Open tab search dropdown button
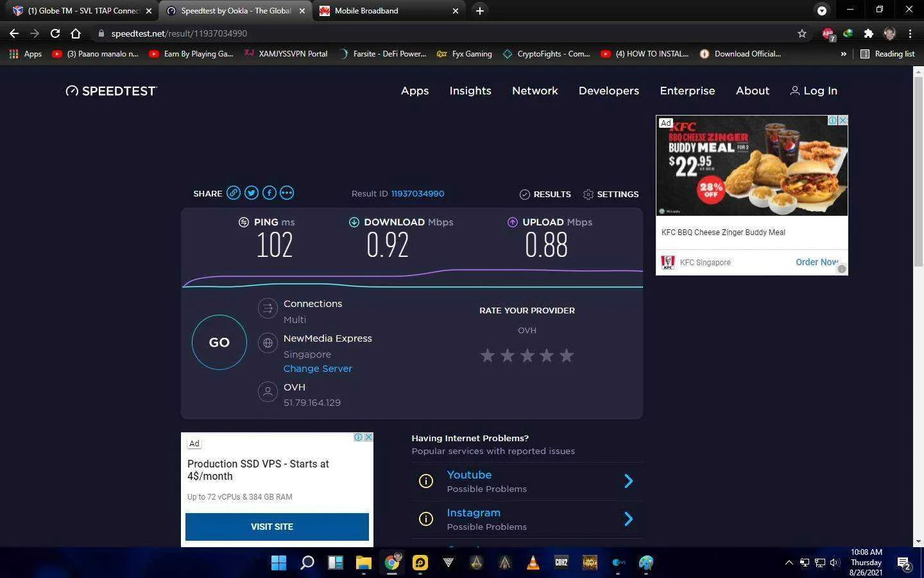Viewport: 924px width, 578px height. click(x=821, y=10)
